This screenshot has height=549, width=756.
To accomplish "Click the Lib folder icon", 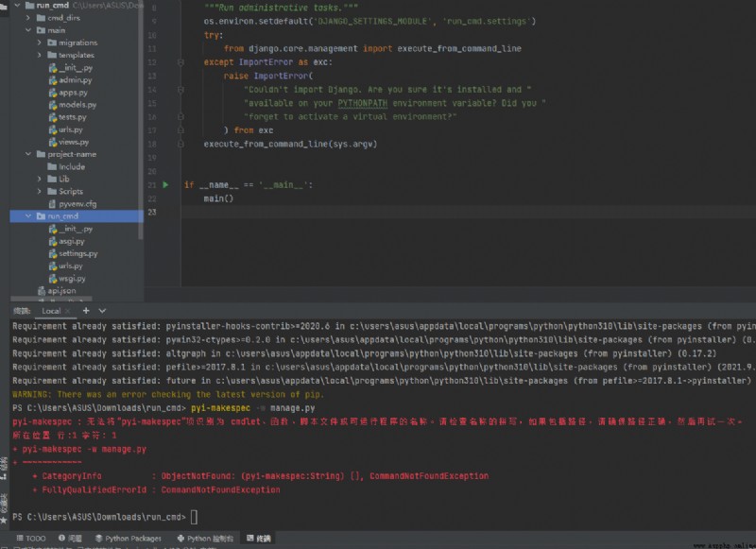I will coord(52,179).
